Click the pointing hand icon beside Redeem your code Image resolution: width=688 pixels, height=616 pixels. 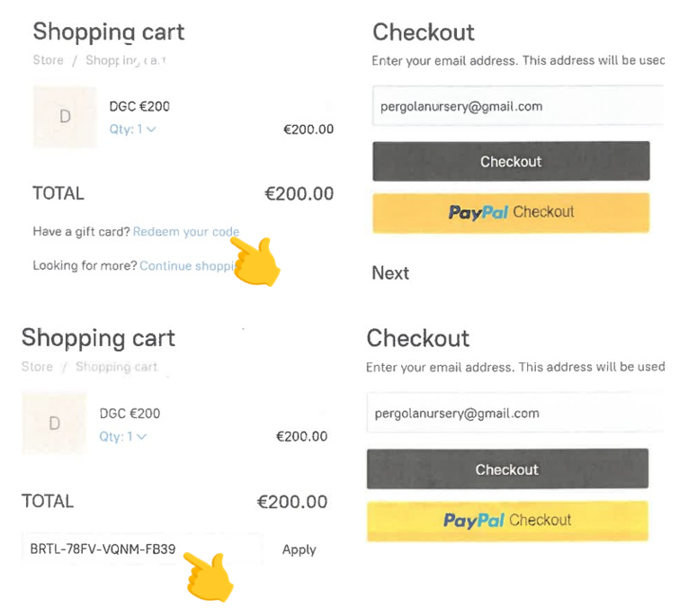click(x=255, y=261)
